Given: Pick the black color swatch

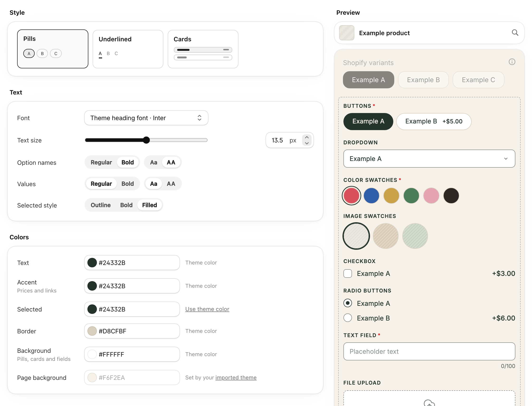Looking at the screenshot, I should (451, 195).
